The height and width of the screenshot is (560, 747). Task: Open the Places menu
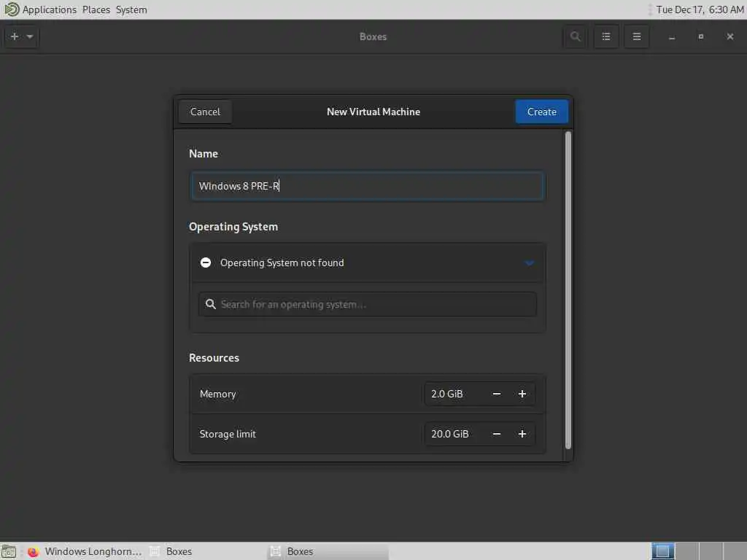(96, 9)
